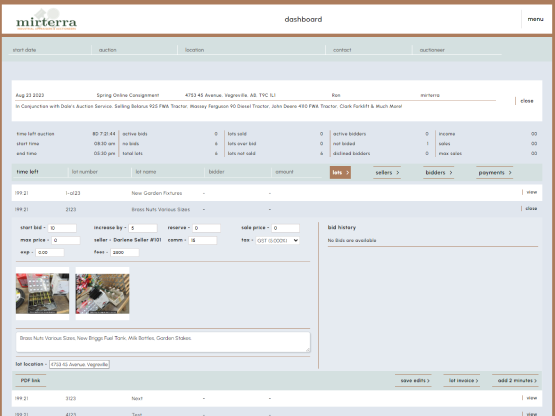This screenshot has width=555, height=416.
Task: Click the mirterra logo
Action: pos(46,20)
